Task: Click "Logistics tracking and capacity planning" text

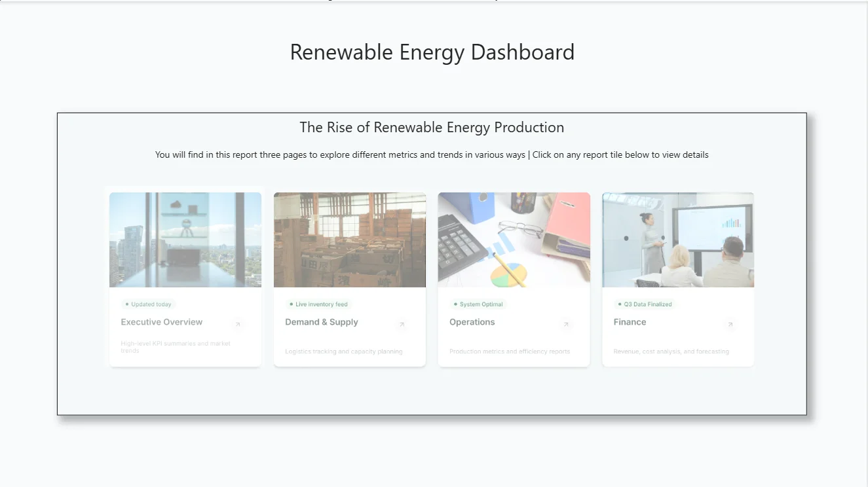Action: [344, 352]
